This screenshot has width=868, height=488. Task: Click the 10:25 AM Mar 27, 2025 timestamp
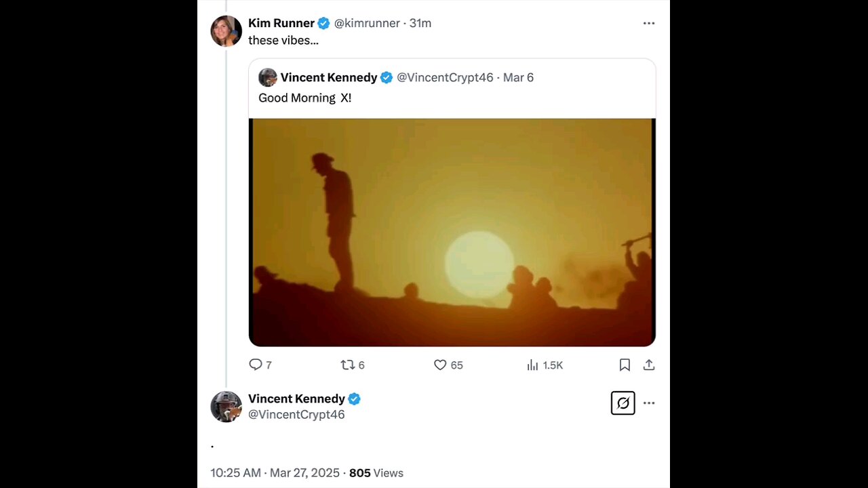pyautogui.click(x=275, y=472)
